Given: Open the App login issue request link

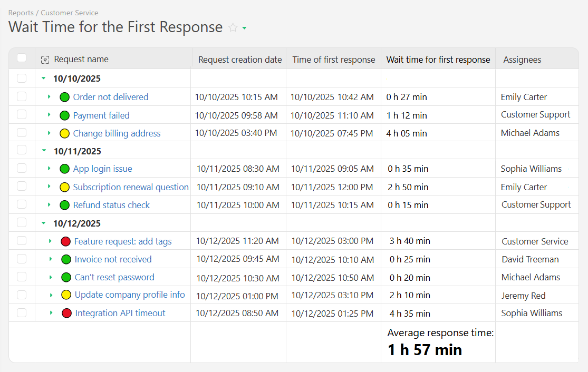Looking at the screenshot, I should (102, 169).
